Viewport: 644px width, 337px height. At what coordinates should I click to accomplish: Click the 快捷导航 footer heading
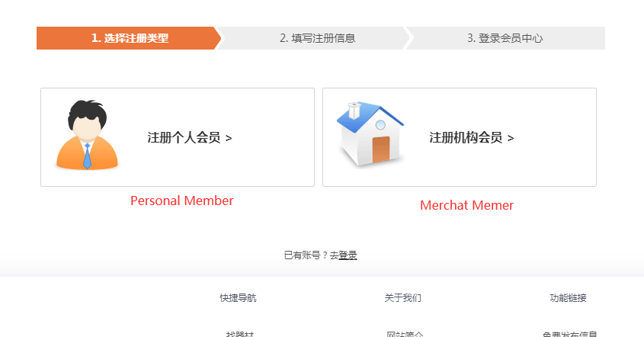tap(238, 298)
